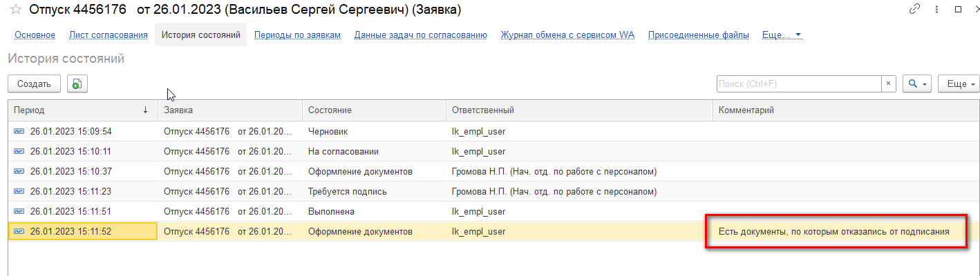This screenshot has width=980, height=276.
Task: Click the create-by-copy icon next to Создать
Action: click(77, 84)
